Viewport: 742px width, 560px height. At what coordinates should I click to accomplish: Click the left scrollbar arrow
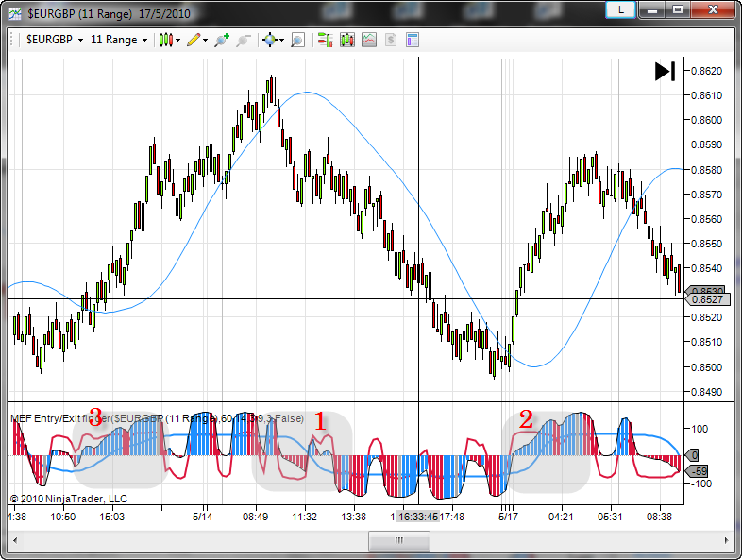pos(15,540)
